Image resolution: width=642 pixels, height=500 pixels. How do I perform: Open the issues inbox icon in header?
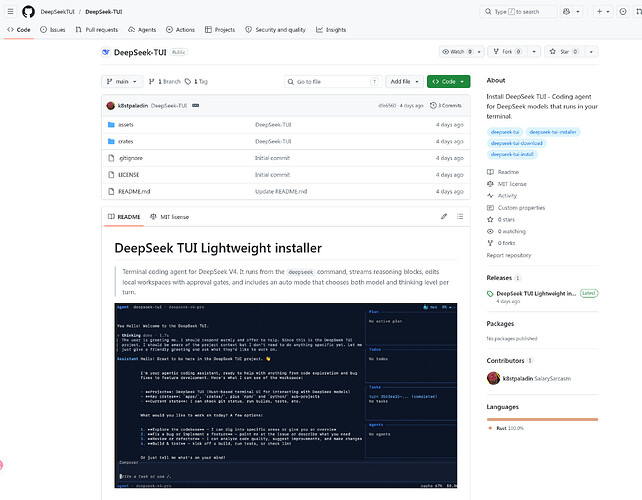[623, 11]
